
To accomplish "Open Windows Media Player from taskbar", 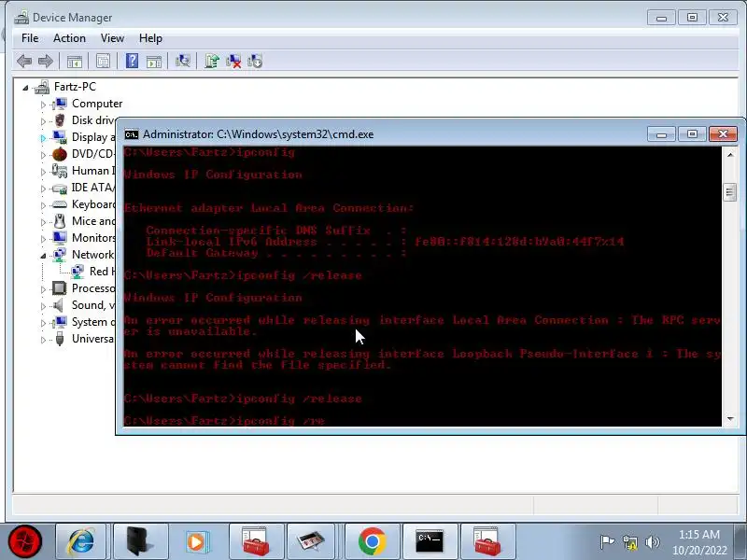I will click(x=196, y=541).
